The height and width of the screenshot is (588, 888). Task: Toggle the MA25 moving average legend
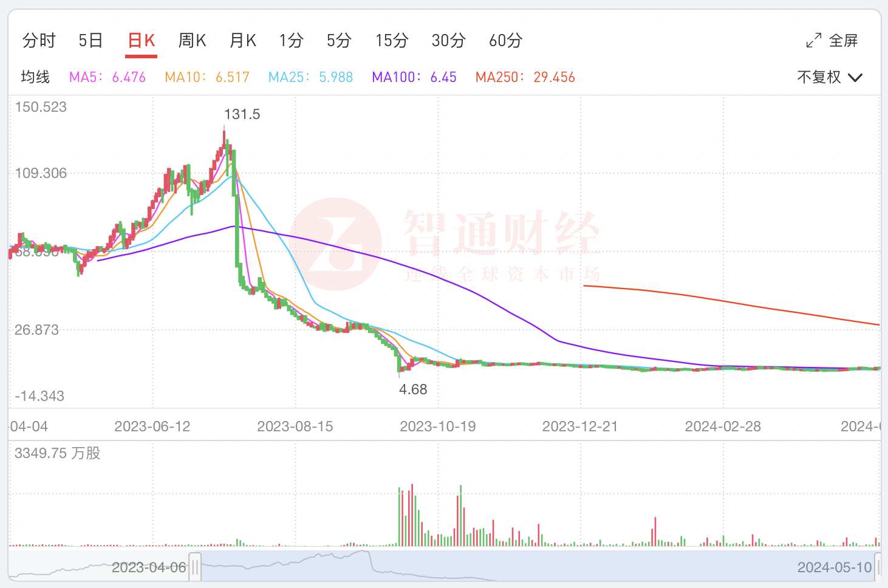[x=310, y=77]
